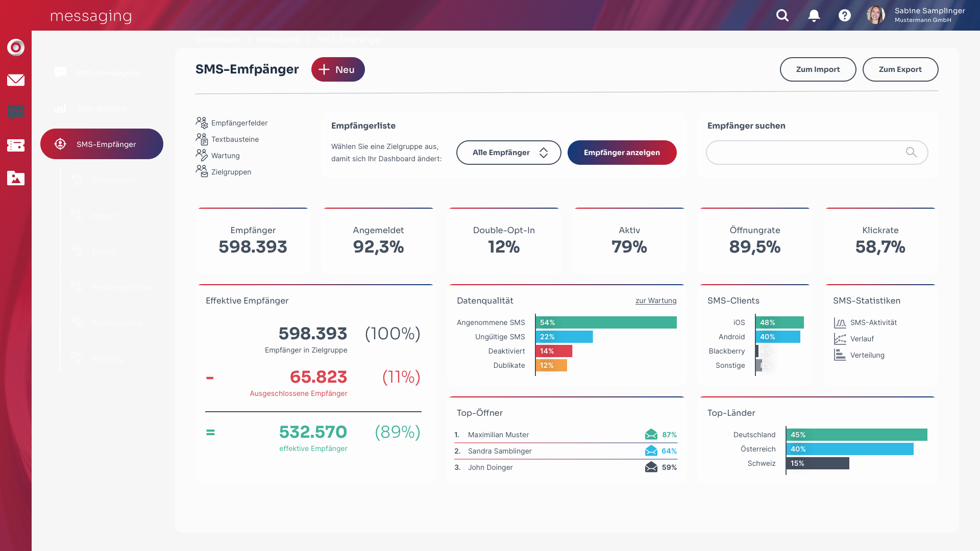Click the search magnifier icon in header
The width and height of the screenshot is (980, 551).
[782, 15]
